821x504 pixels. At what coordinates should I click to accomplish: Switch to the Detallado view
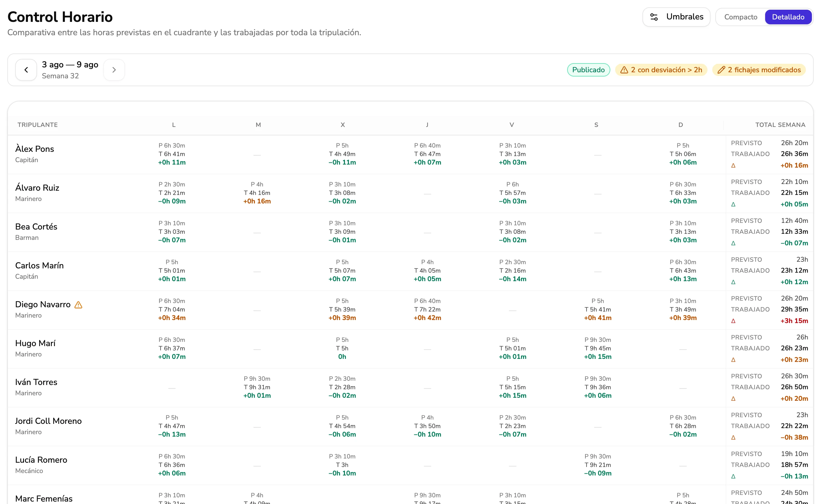[x=788, y=17]
